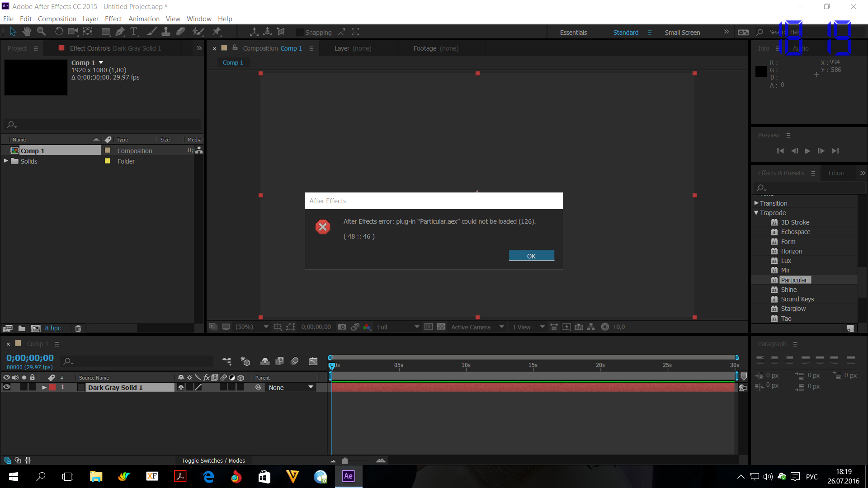868x488 pixels.
Task: Toggle shy switch for Dark Gray Solid 1
Action: click(x=181, y=387)
